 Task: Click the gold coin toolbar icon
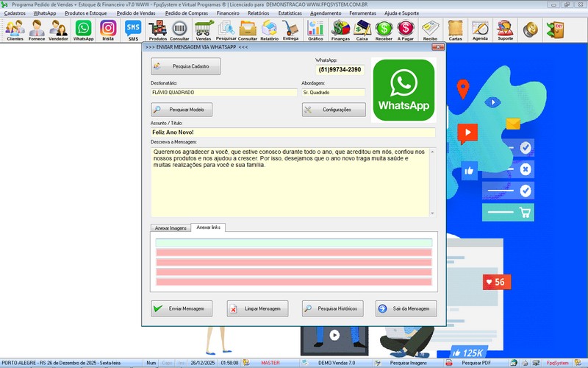[x=530, y=29]
